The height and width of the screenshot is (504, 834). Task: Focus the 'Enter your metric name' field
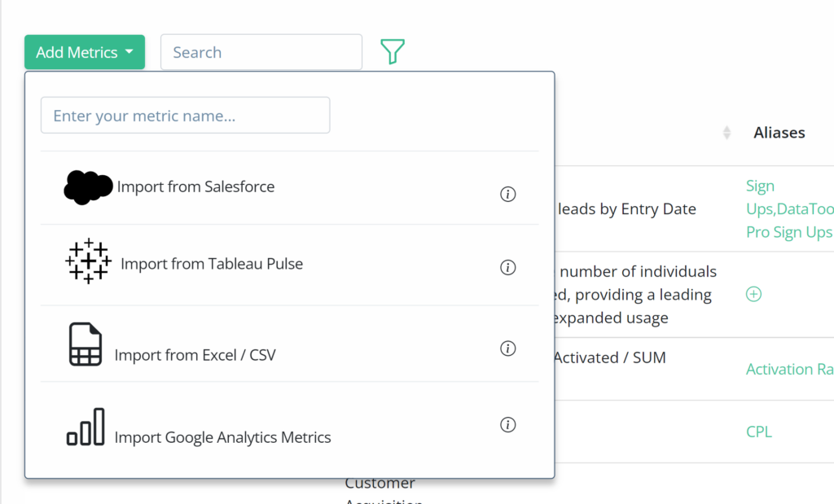[x=185, y=115]
